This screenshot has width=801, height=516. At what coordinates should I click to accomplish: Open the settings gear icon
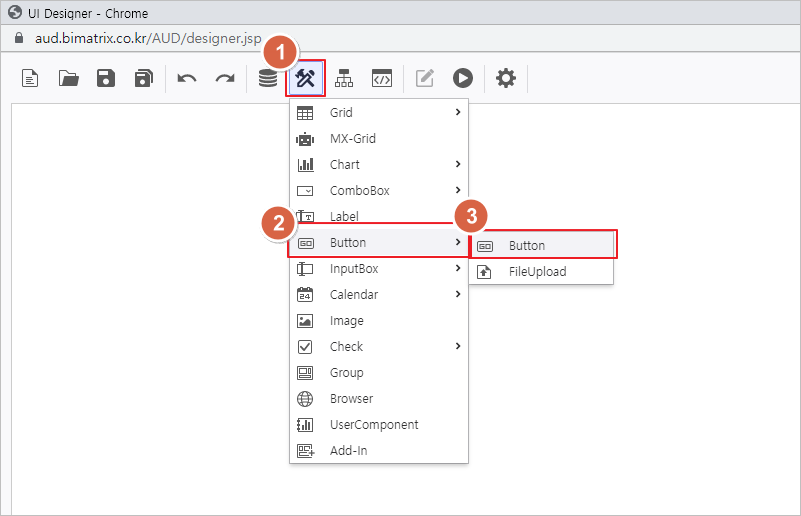pyautogui.click(x=506, y=78)
